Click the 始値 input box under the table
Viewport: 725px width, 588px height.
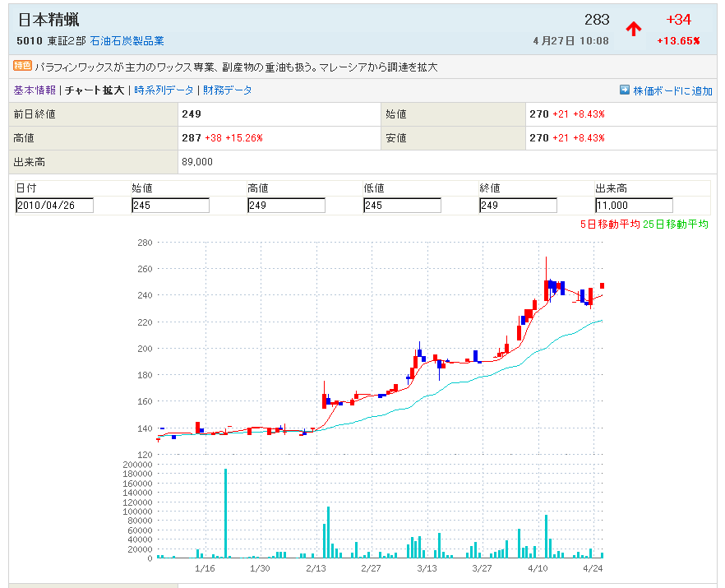point(170,206)
